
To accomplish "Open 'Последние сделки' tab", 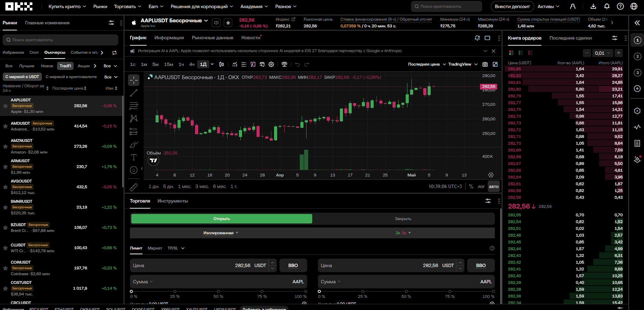I will click(x=570, y=38).
